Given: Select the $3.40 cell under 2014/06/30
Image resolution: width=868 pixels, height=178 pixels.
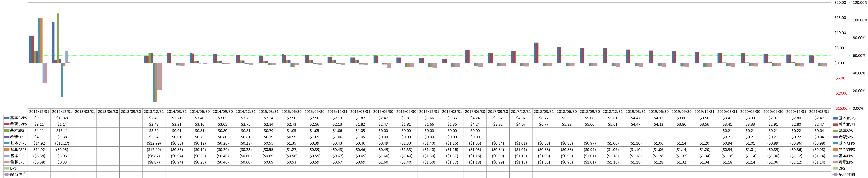Looking at the screenshot, I should tap(199, 118).
